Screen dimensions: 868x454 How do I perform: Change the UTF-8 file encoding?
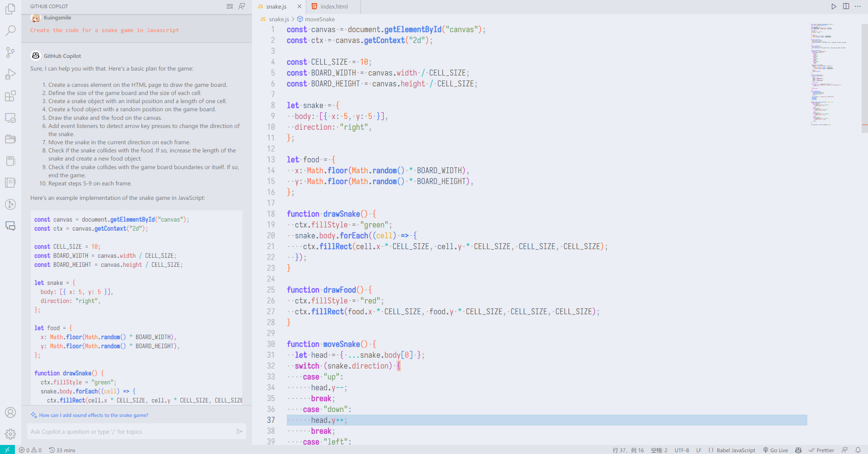pos(682,450)
